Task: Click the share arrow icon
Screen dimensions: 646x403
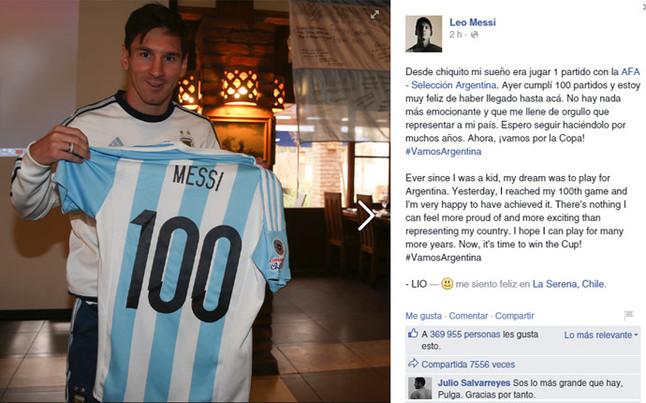Action: click(413, 363)
